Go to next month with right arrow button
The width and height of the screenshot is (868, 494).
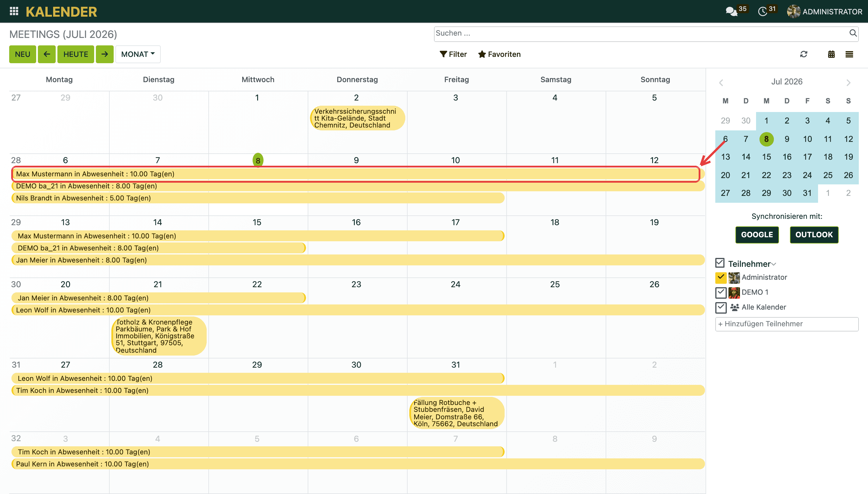tap(104, 54)
